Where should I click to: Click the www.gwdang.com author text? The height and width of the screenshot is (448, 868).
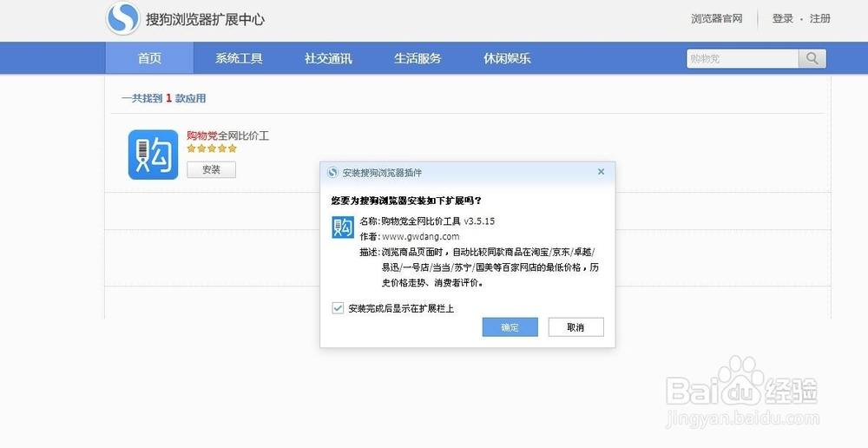[420, 236]
